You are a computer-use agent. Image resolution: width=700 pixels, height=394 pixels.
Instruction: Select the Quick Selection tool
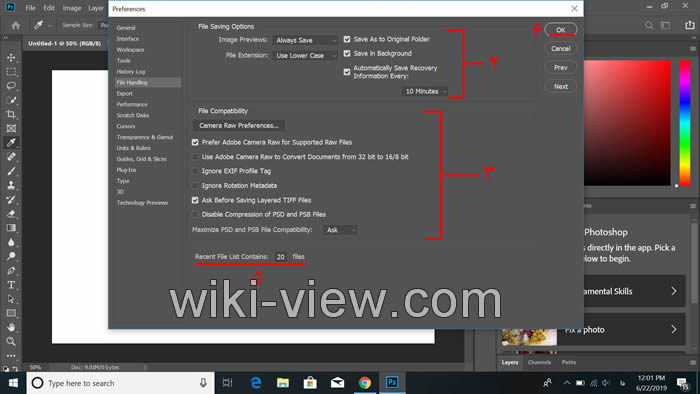click(x=11, y=100)
